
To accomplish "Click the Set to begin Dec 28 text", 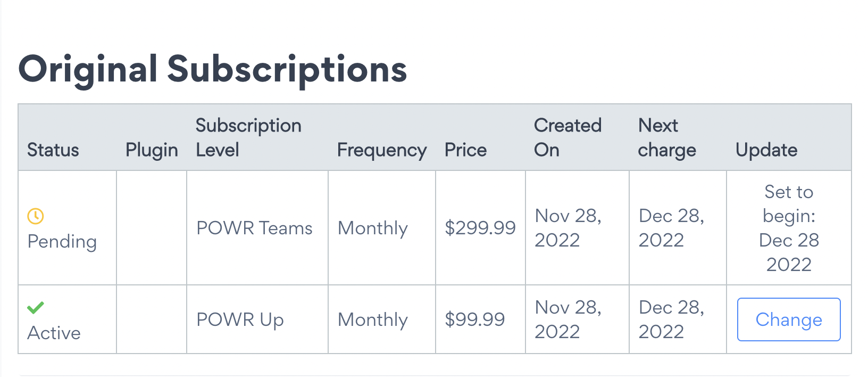I will click(789, 228).
